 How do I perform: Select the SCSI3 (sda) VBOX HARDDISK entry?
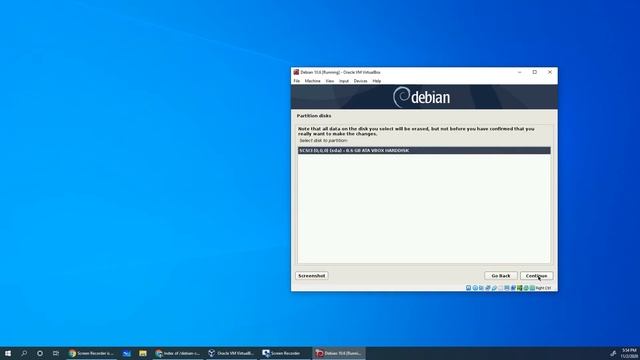(x=424, y=151)
